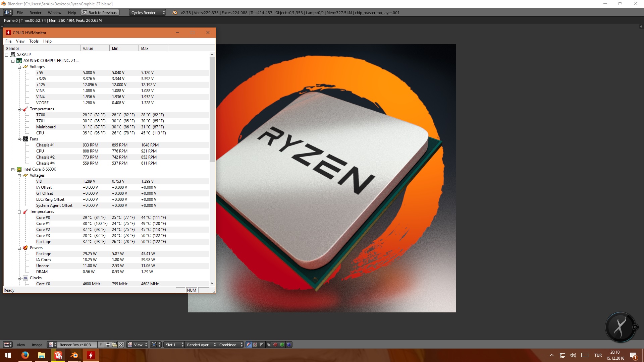Open image editor Image menu
The width and height of the screenshot is (644, 362).
pyautogui.click(x=37, y=345)
